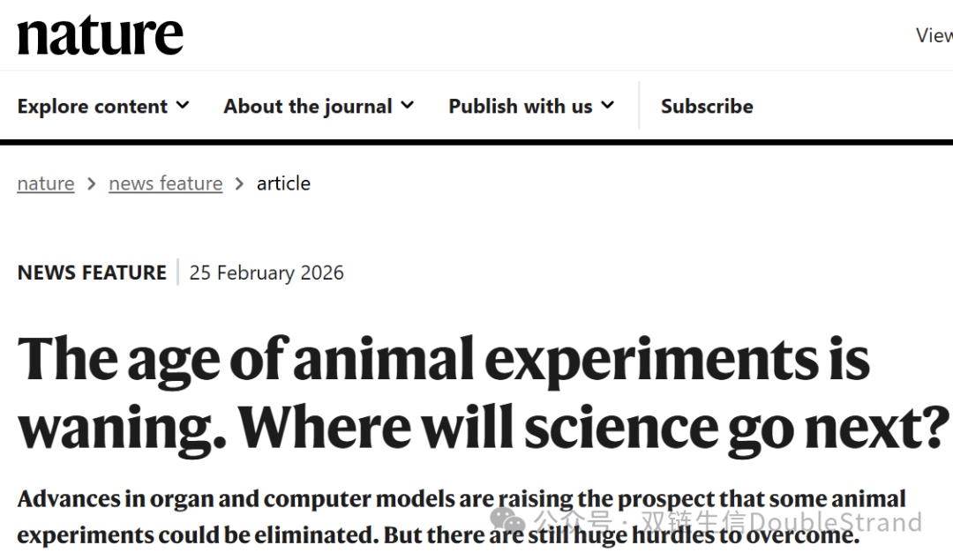The image size is (953, 560).
Task: Select the About the journal menu label
Action: 307,107
